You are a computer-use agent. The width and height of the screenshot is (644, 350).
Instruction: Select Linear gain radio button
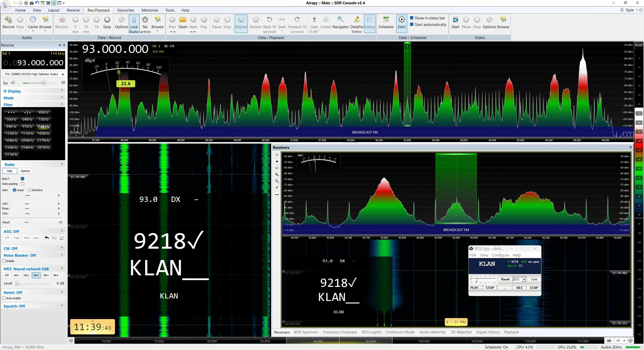[x=14, y=190]
